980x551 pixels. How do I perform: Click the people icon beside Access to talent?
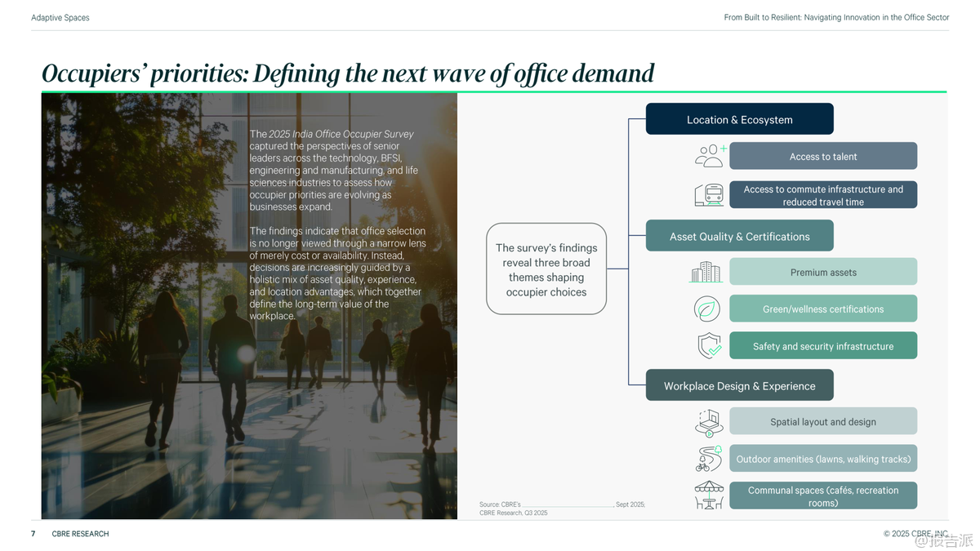click(x=709, y=156)
